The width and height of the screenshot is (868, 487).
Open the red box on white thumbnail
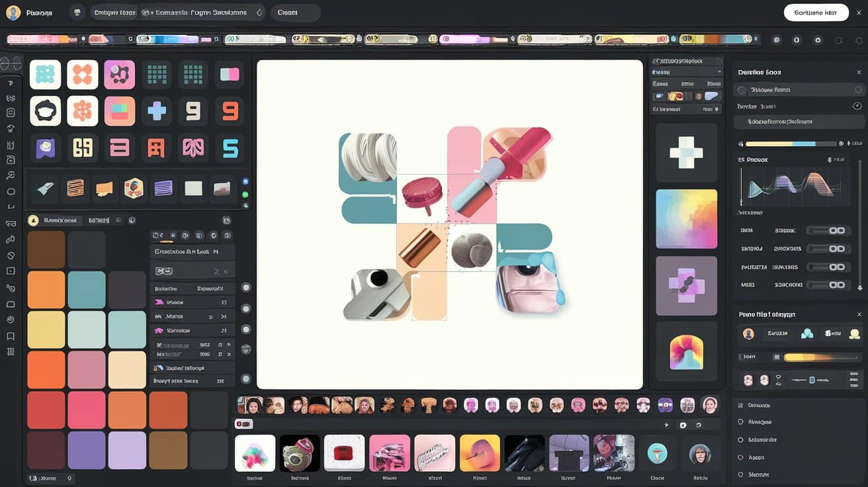(x=344, y=453)
